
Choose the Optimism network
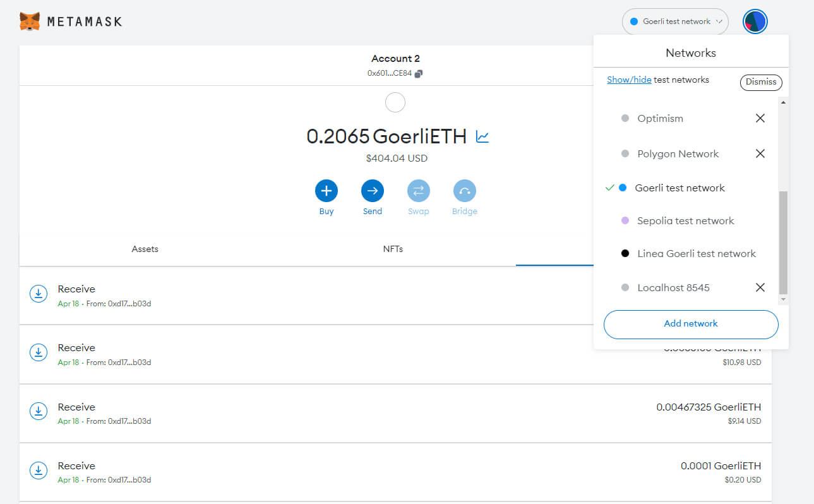click(x=660, y=118)
